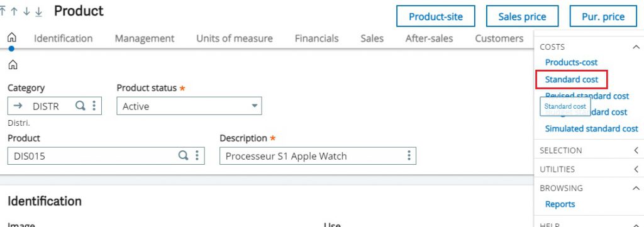The width and height of the screenshot is (644, 227).
Task: Open Category field lookup magnifier
Action: 80,106
